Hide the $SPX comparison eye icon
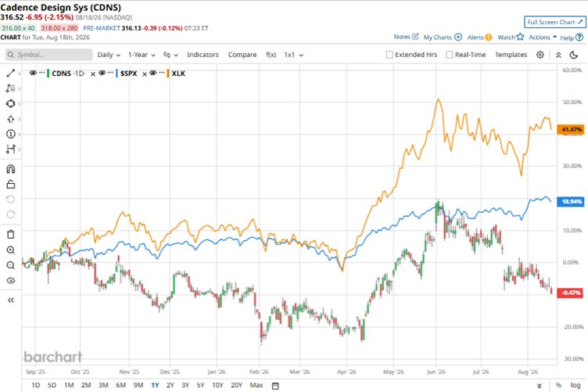This screenshot has height=392, width=588. (102, 73)
